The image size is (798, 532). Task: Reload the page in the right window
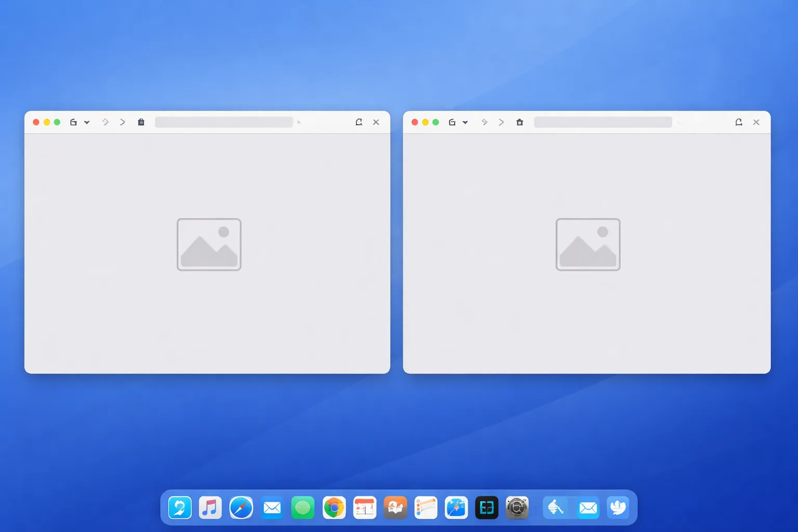click(x=738, y=122)
